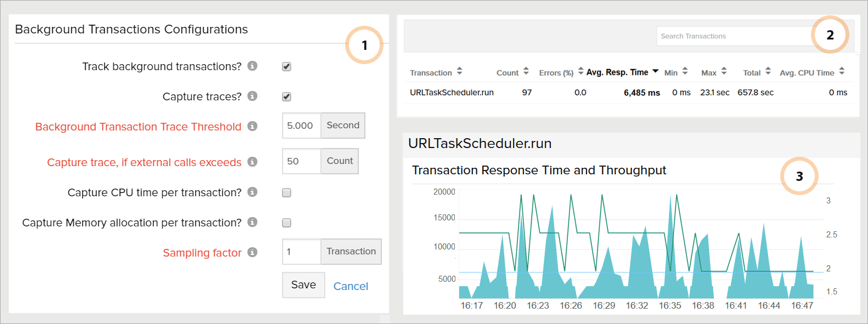868x324 pixels.
Task: Sort table by Count column
Action: point(526,71)
